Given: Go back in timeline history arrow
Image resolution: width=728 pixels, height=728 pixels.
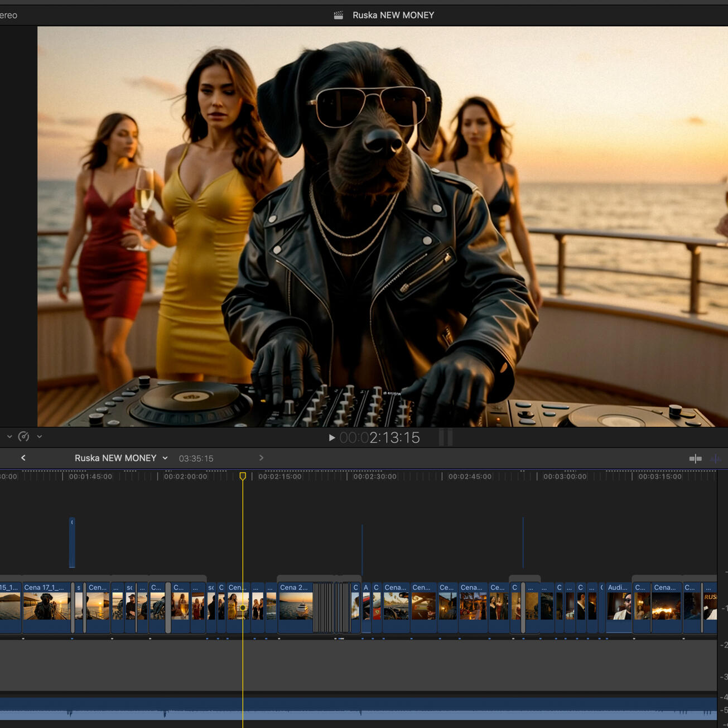Looking at the screenshot, I should click(x=23, y=458).
